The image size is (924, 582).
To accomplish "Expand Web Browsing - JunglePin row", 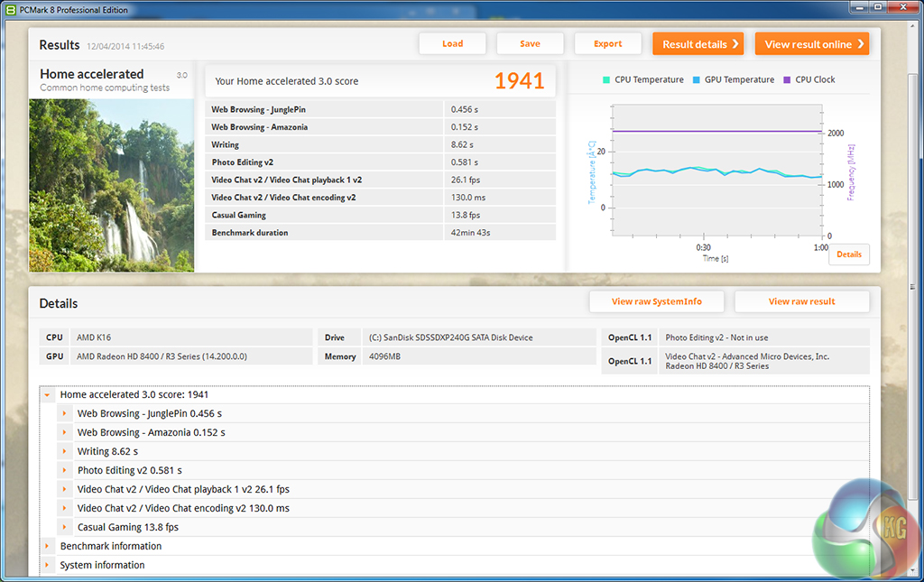I will tap(65, 414).
